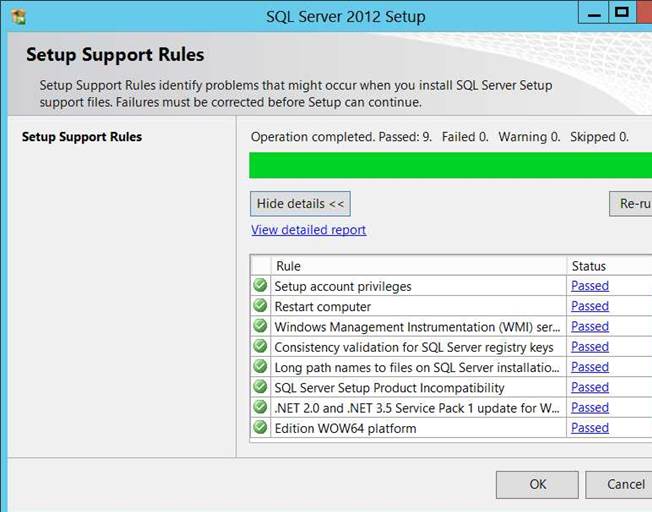Viewport: 652px width, 512px height.
Task: Select the 'Edition WOW64 platform' rule text
Action: [x=345, y=428]
